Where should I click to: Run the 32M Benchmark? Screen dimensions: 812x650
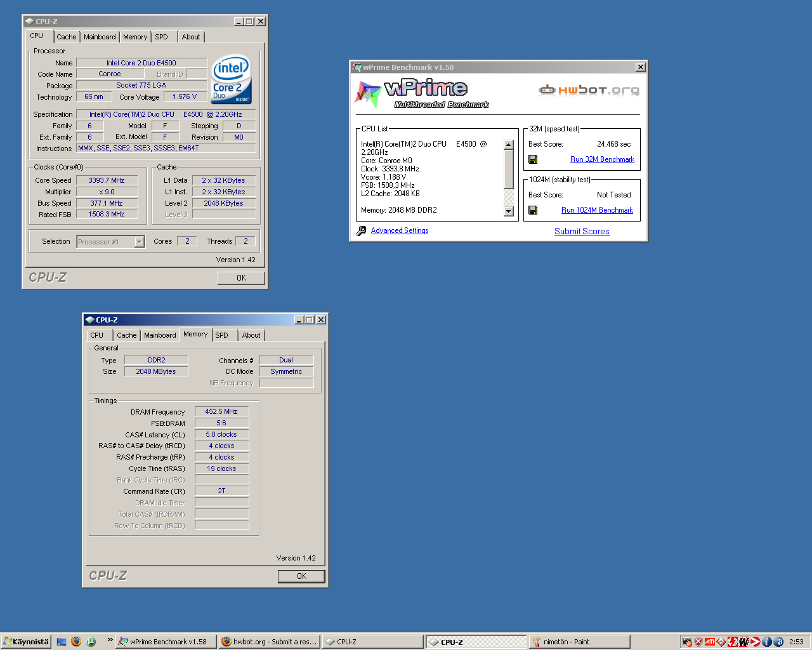(x=602, y=159)
